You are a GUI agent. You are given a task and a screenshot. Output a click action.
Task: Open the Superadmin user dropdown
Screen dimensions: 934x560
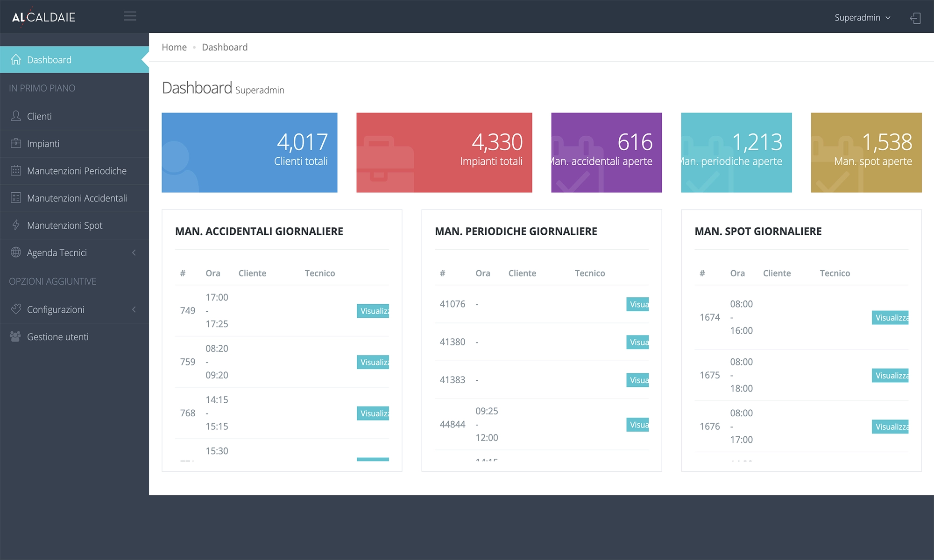pos(863,18)
